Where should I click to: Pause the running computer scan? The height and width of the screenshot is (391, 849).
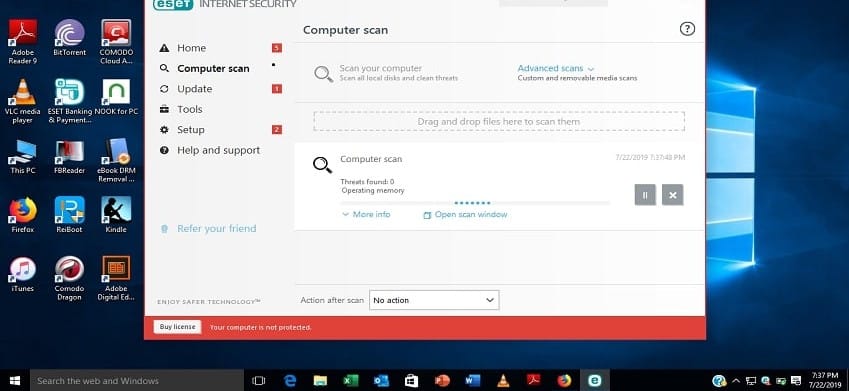coord(645,195)
